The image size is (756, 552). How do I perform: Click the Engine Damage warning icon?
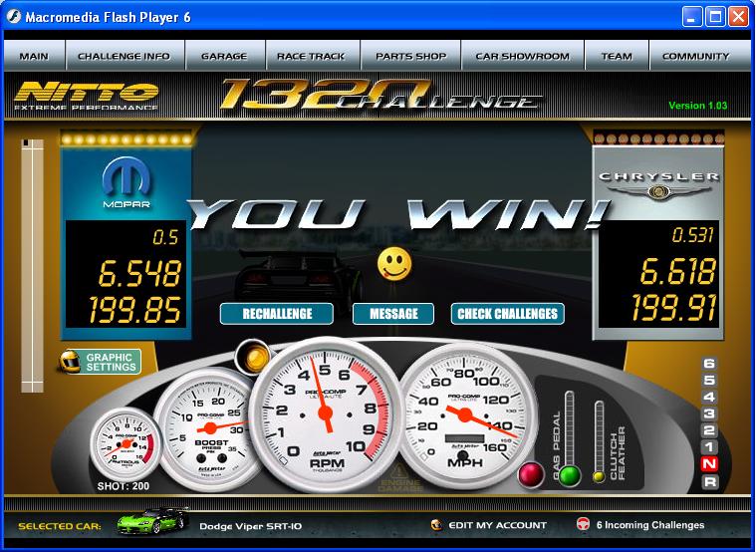pos(398,477)
